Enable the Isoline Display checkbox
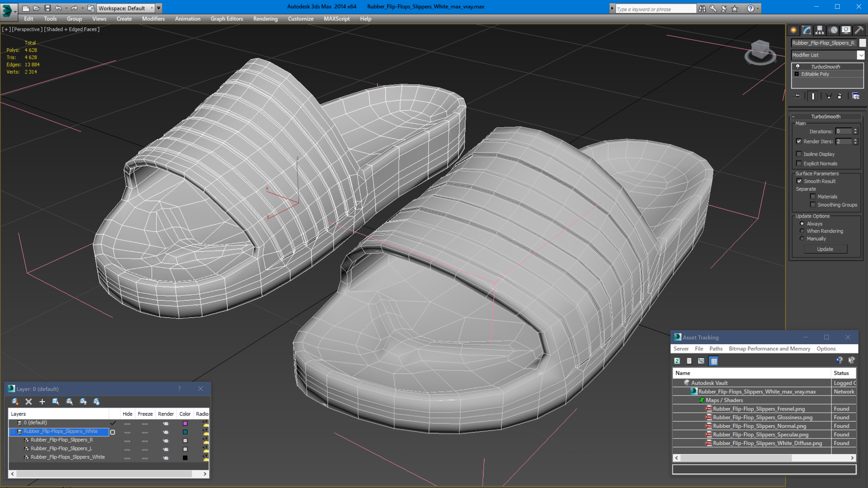The height and width of the screenshot is (488, 868). [799, 154]
